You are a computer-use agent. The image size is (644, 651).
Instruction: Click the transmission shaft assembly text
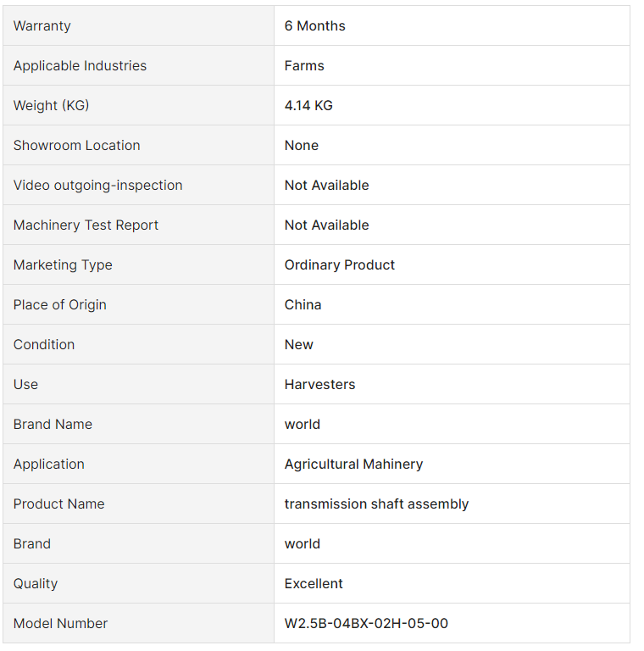[376, 504]
